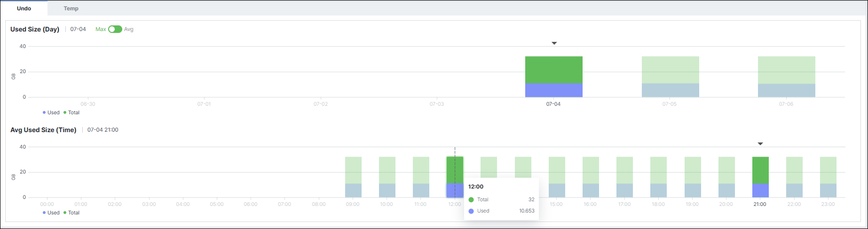868x229 pixels.
Task: Toggle the Max/Avg switch
Action: (115, 29)
